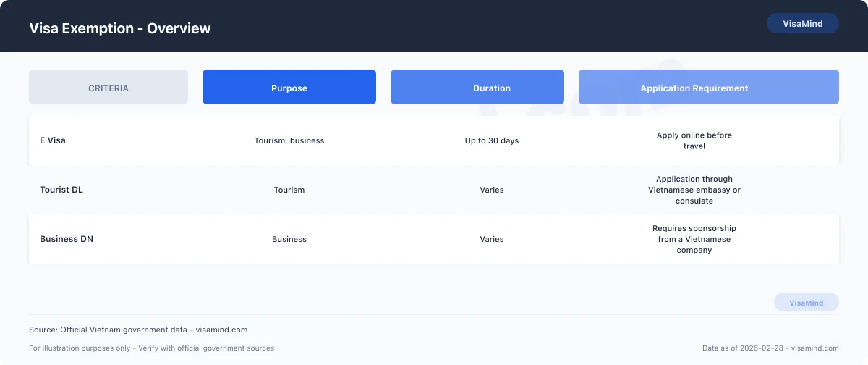Click the 'Up to 30 days' duration cell

click(492, 140)
